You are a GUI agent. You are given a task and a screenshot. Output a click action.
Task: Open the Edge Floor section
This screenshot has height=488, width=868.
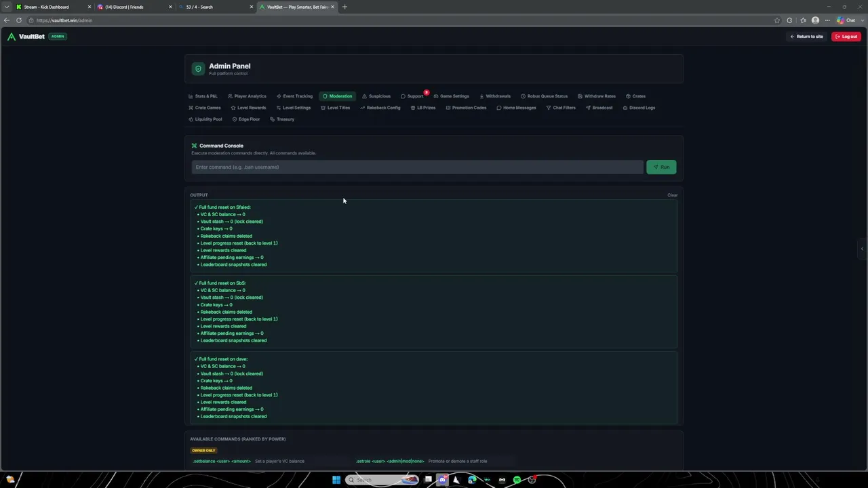(245, 119)
